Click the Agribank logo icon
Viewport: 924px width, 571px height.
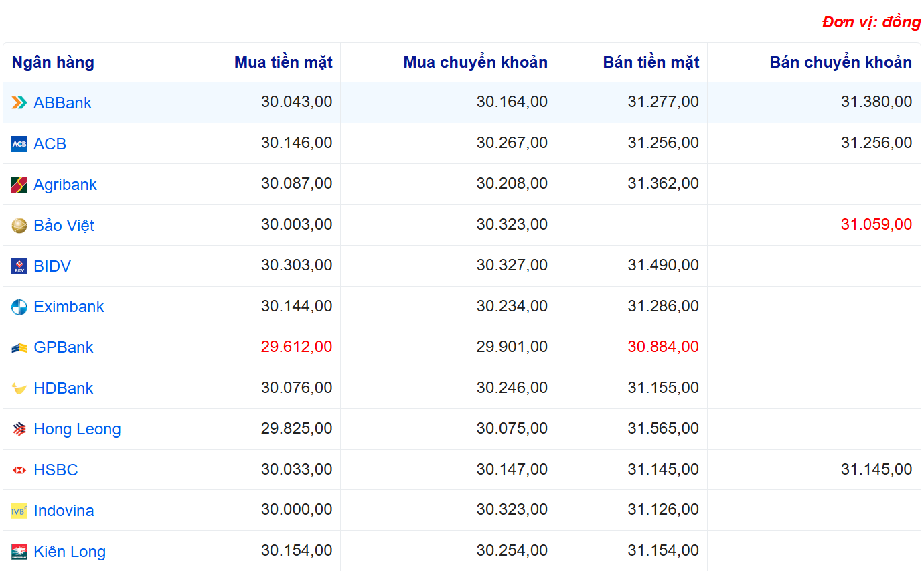[x=19, y=185]
